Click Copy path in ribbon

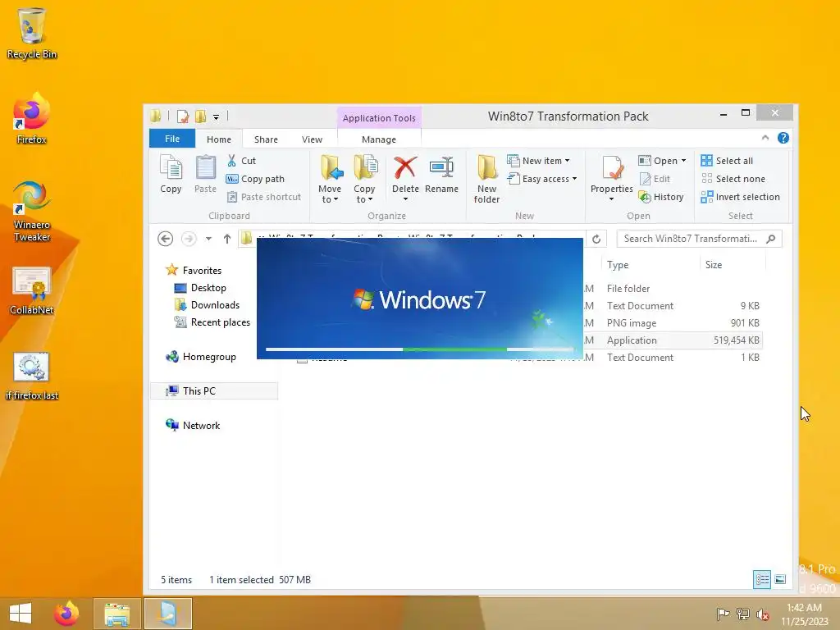256,179
